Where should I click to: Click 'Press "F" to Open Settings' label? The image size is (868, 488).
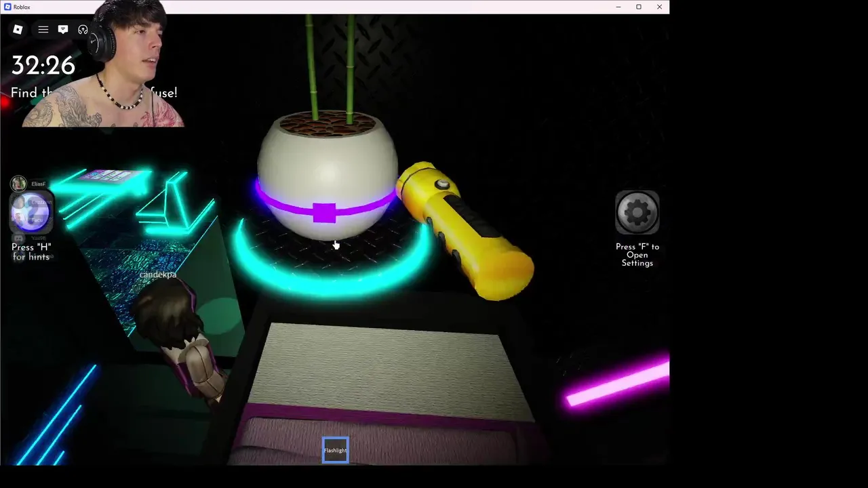tap(637, 255)
